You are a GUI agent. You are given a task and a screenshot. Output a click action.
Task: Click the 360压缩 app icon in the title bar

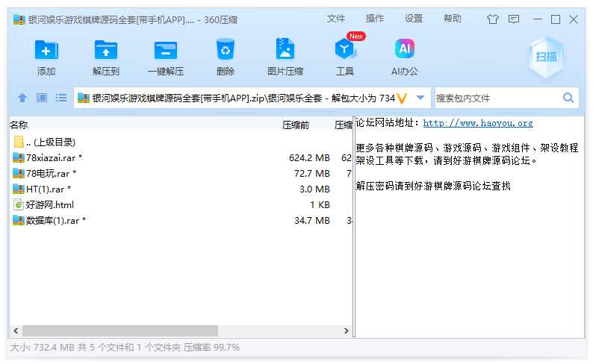(x=19, y=19)
